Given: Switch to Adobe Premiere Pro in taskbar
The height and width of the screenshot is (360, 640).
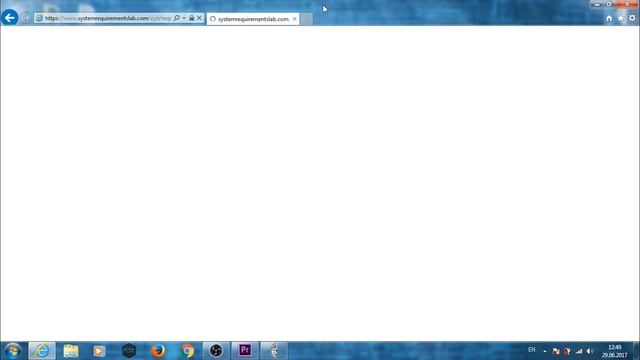Looking at the screenshot, I should pyautogui.click(x=245, y=351).
